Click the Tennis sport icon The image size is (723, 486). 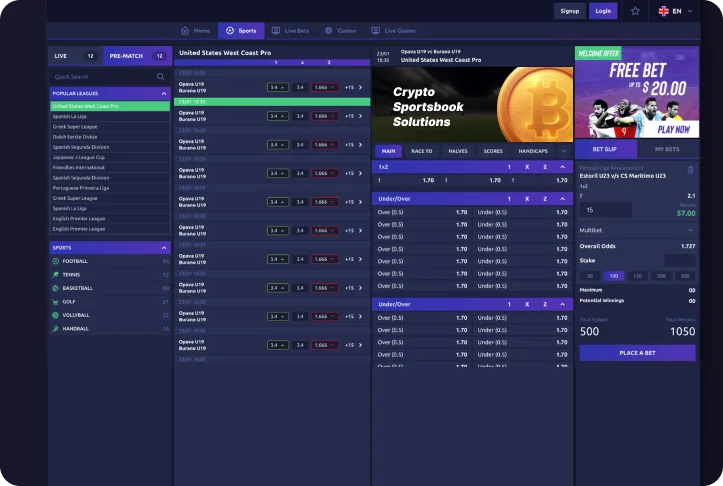pyautogui.click(x=56, y=274)
